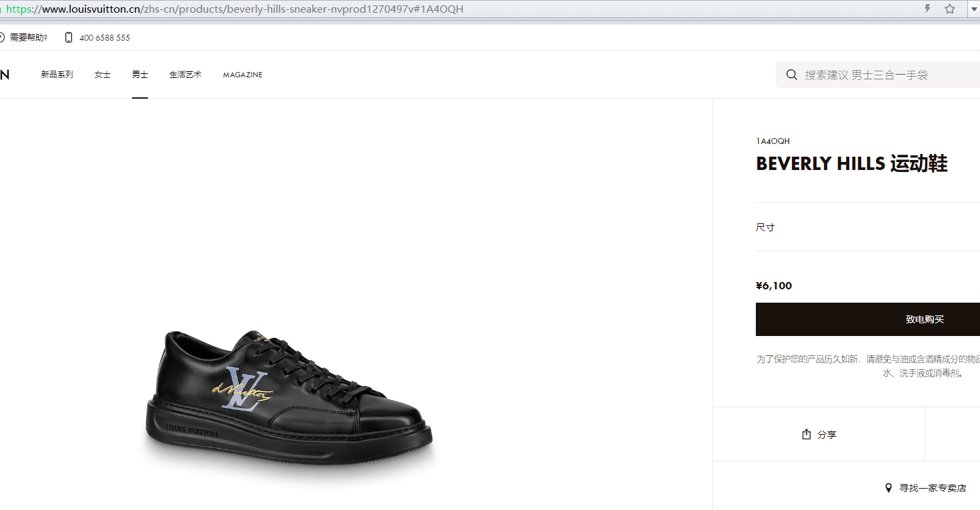Select 女士 in the navigation bar
The height and width of the screenshot is (510, 980).
tap(102, 75)
